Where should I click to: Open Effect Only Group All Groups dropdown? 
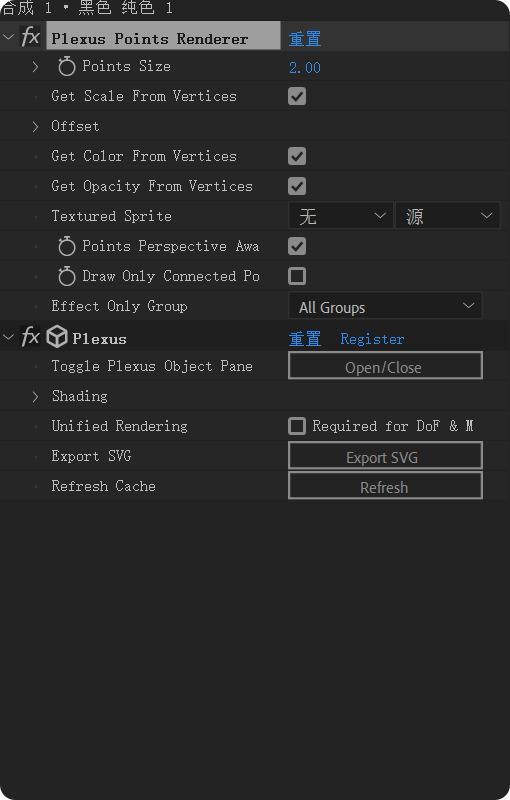[x=386, y=306]
